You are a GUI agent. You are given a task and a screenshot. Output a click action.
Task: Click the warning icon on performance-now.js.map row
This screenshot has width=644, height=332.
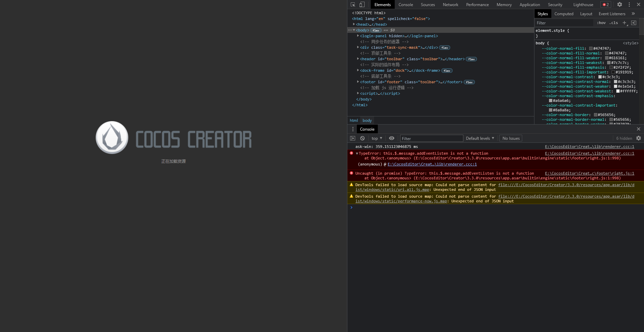point(351,196)
